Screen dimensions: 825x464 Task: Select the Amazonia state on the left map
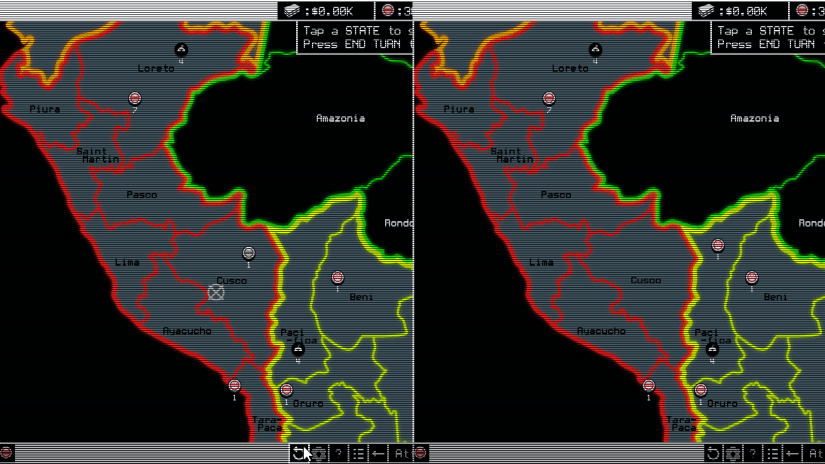[x=340, y=118]
